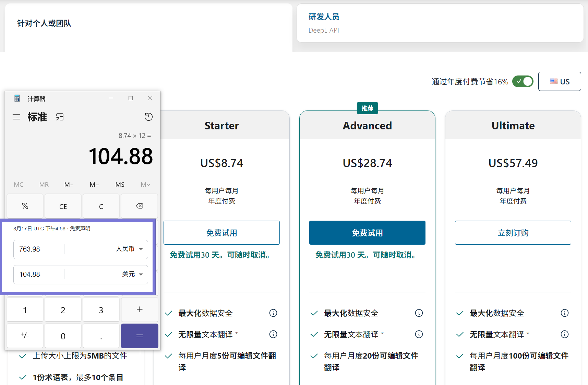This screenshot has height=385, width=588.
Task: Click info icon for Starter 无限量文本翻译
Action: [273, 334]
